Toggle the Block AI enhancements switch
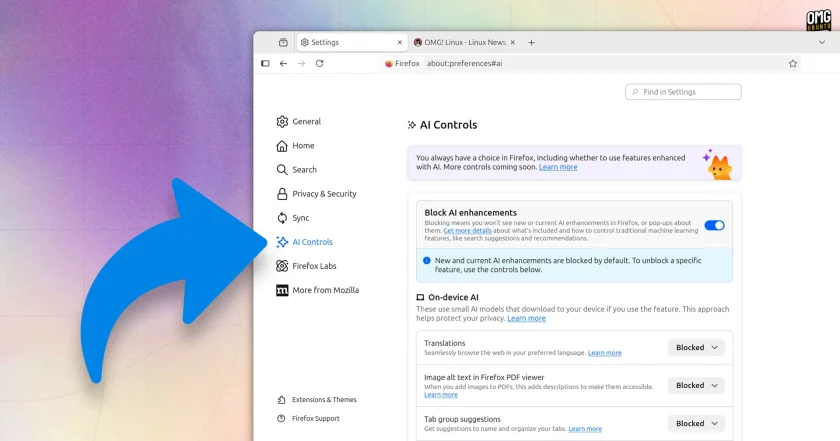Viewport: 840px width, 441px height. (715, 226)
